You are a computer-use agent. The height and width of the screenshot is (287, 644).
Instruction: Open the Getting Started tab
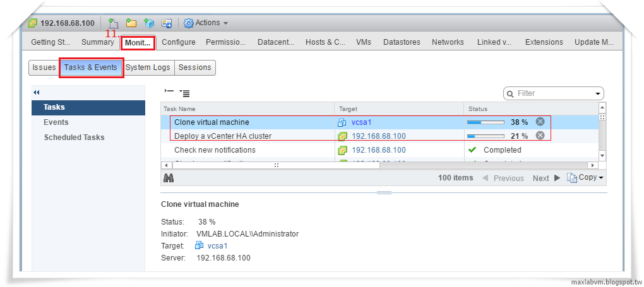coord(51,42)
